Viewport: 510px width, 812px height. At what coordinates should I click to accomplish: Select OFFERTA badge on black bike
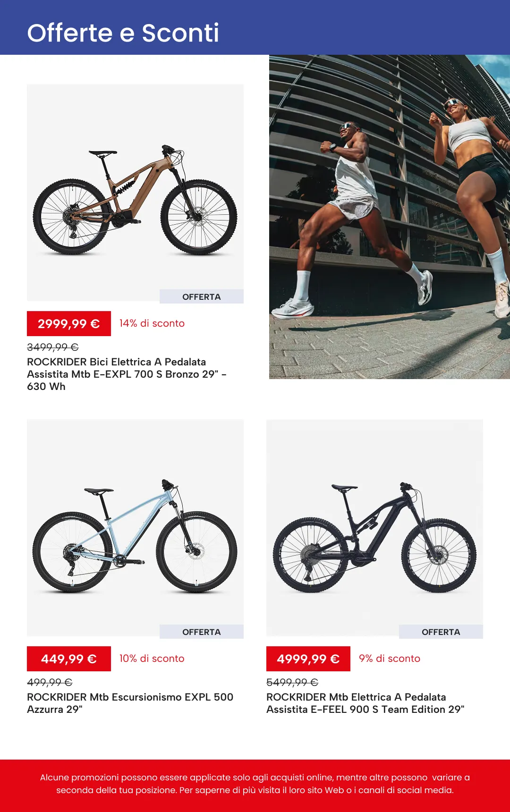click(x=441, y=632)
